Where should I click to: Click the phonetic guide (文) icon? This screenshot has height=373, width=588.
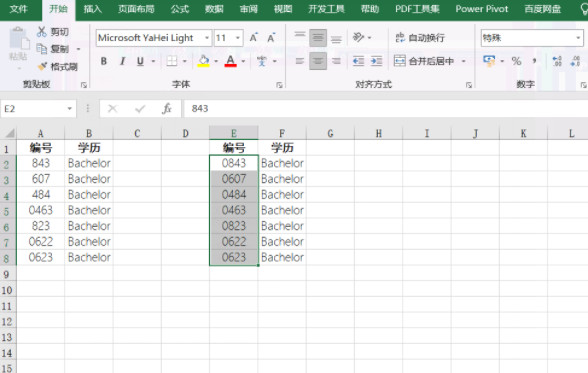[x=261, y=61]
